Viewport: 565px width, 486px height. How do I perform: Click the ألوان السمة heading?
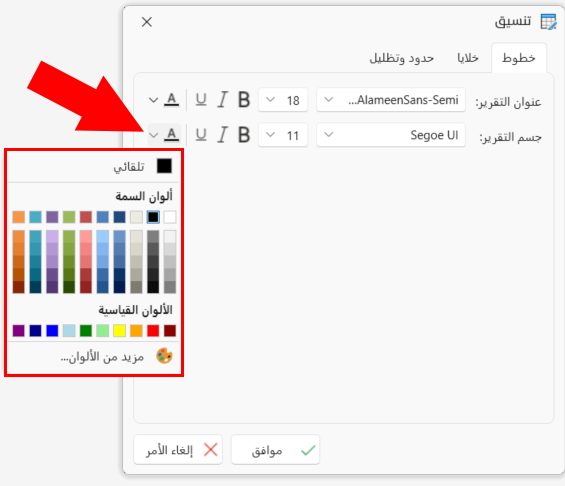144,196
